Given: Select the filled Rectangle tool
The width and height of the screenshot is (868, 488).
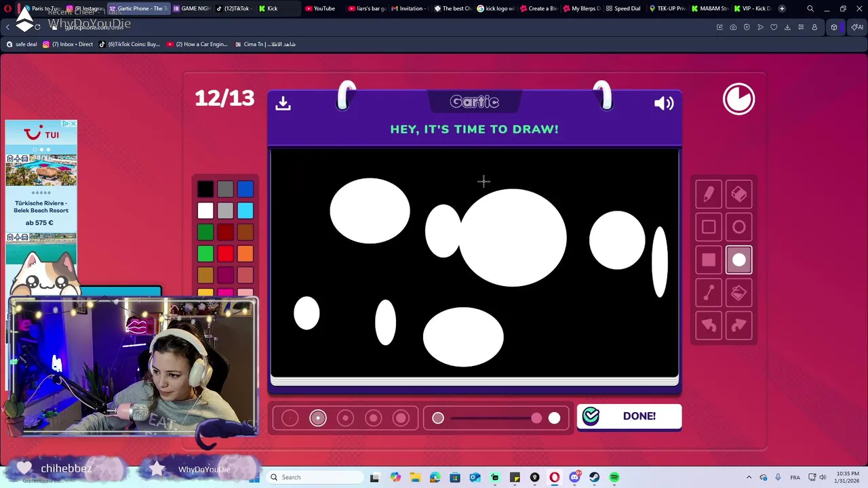Looking at the screenshot, I should point(709,260).
